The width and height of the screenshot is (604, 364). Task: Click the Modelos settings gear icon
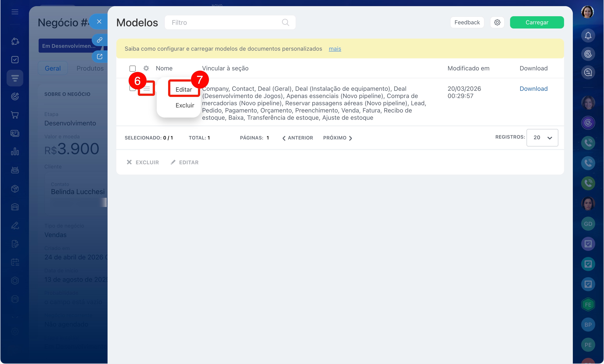[x=497, y=23]
